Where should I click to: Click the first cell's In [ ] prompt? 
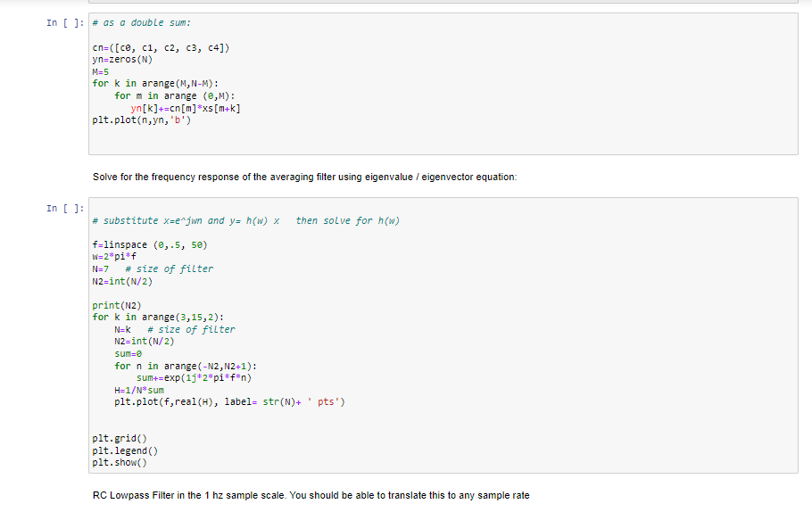(65, 23)
